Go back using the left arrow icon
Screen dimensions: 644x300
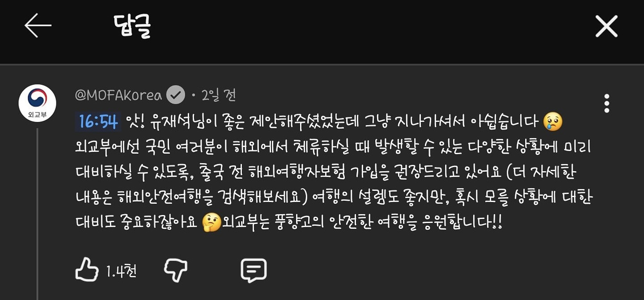[38, 25]
